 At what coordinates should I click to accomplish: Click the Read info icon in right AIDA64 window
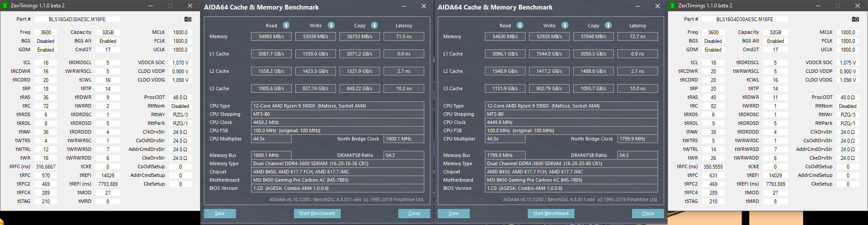tap(520, 25)
